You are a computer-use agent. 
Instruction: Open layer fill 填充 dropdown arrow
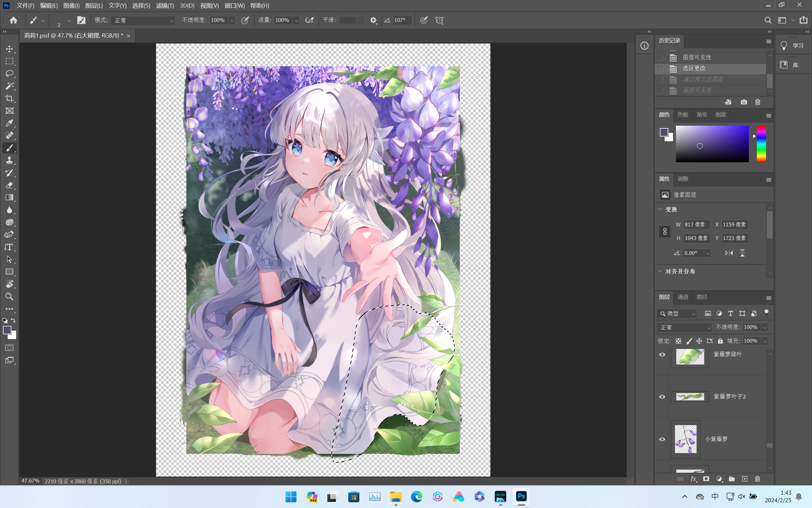click(x=765, y=341)
